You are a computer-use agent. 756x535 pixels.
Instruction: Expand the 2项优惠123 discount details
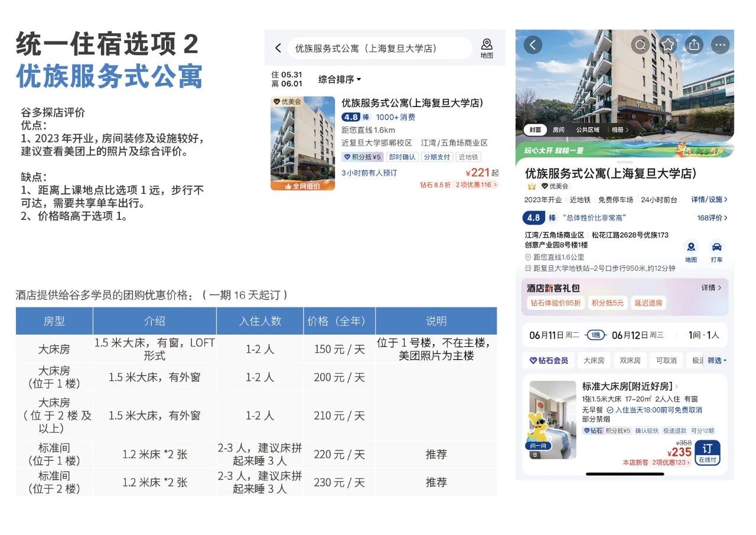[x=672, y=463]
